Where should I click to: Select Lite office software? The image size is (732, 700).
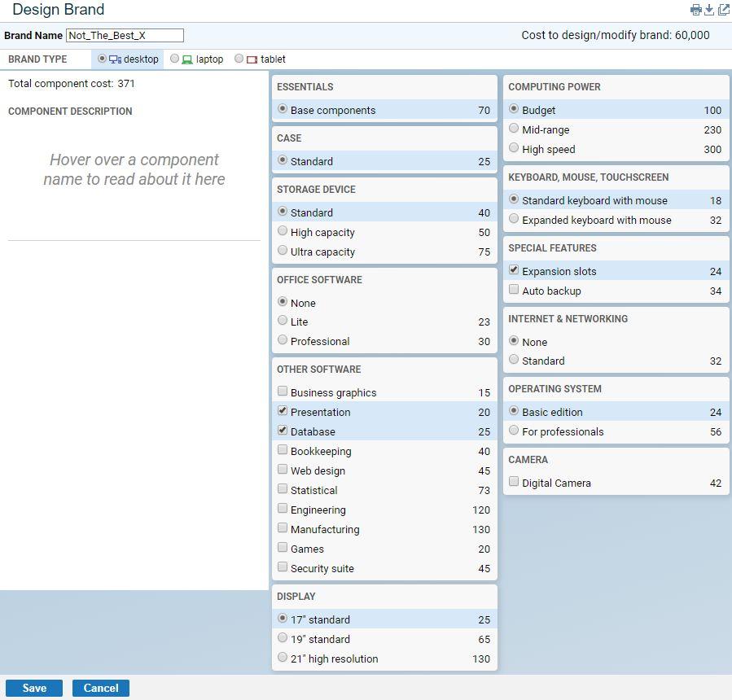coord(282,320)
